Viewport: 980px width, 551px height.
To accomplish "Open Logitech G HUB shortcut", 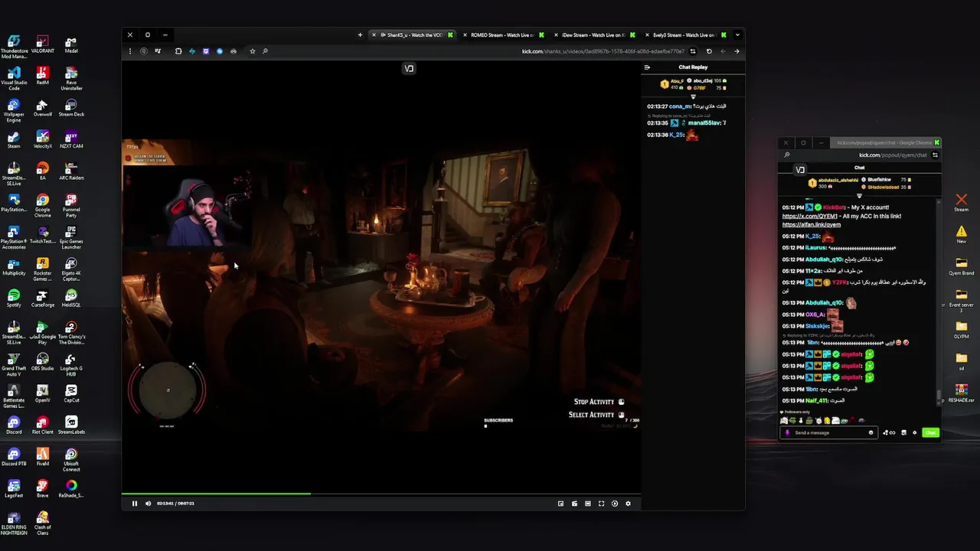I will pyautogui.click(x=71, y=365).
